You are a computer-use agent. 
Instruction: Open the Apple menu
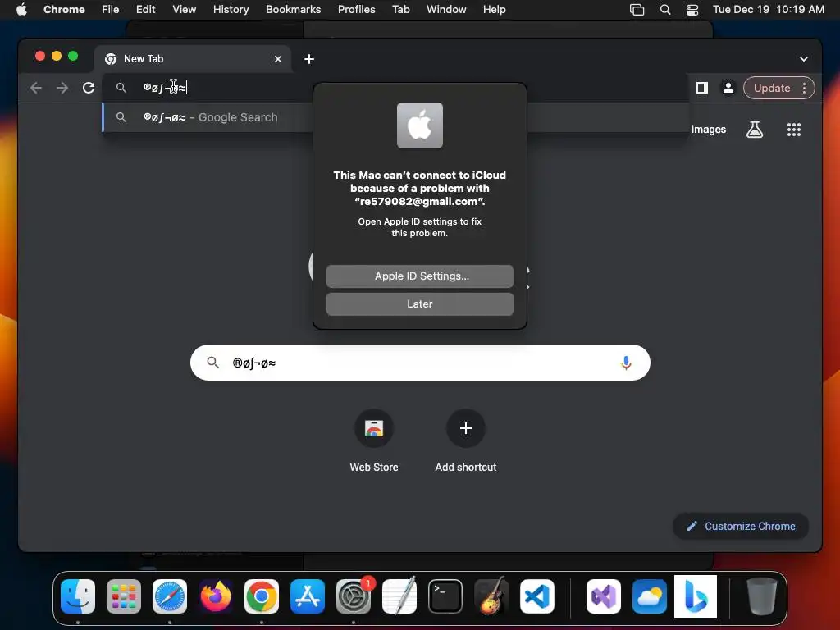pyautogui.click(x=22, y=10)
